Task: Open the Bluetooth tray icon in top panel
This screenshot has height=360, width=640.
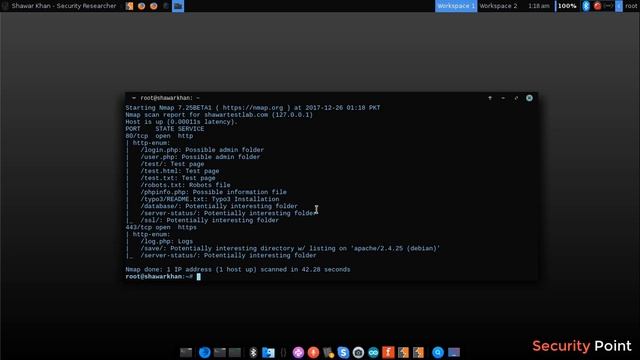Action: tap(586, 6)
